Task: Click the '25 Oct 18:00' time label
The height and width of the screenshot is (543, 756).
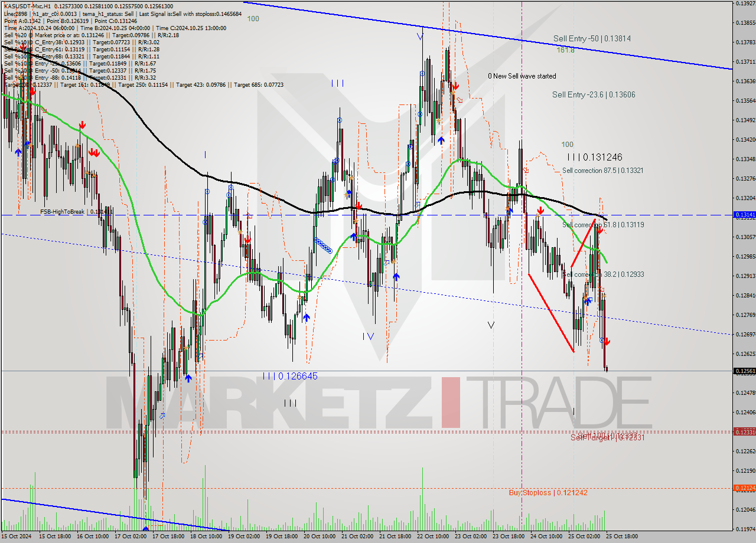Action: [622, 537]
